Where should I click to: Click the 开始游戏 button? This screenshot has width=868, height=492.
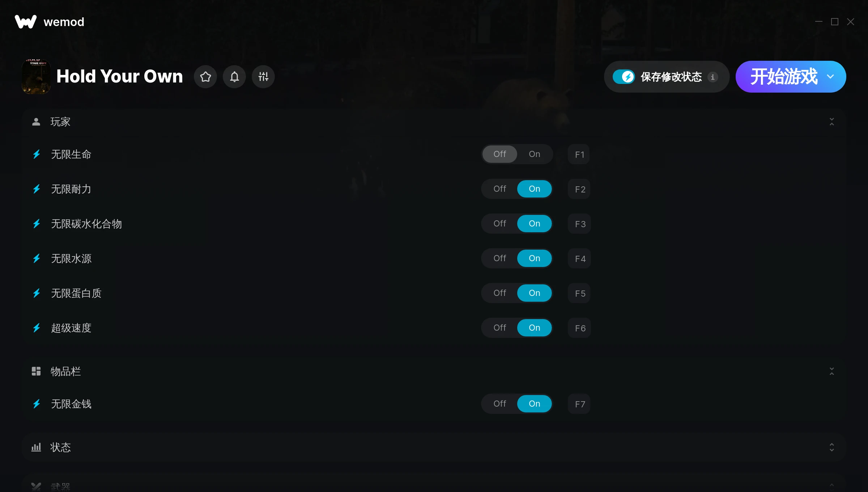click(783, 77)
